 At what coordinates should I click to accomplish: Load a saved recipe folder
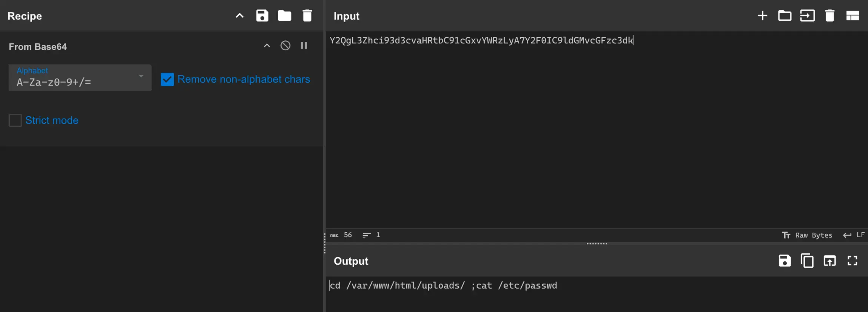click(284, 16)
